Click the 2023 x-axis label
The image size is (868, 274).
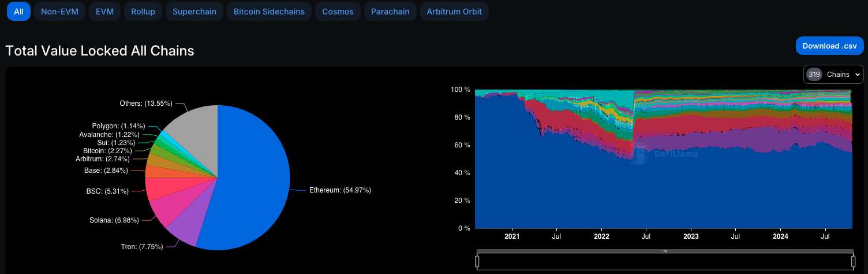[691, 236]
